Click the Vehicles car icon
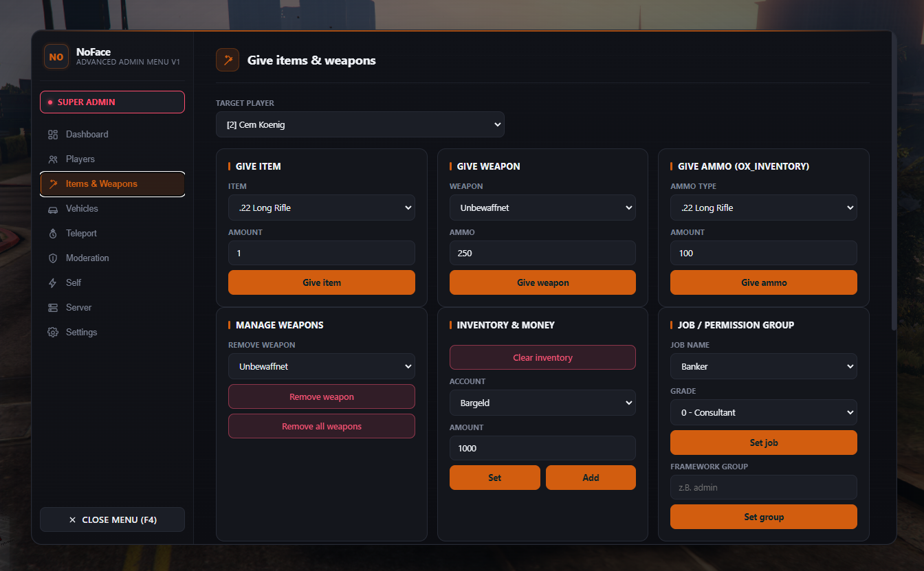Image resolution: width=924 pixels, height=571 pixels. [53, 209]
